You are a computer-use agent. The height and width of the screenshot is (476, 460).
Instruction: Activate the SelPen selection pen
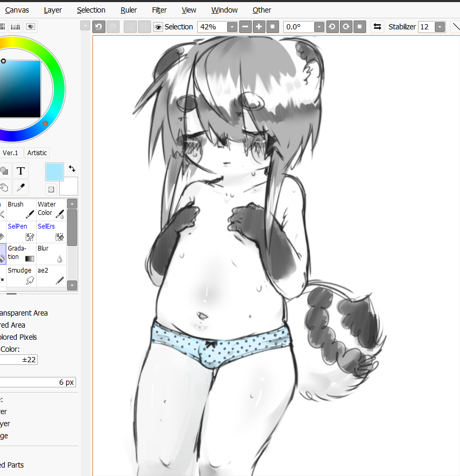[x=20, y=231]
